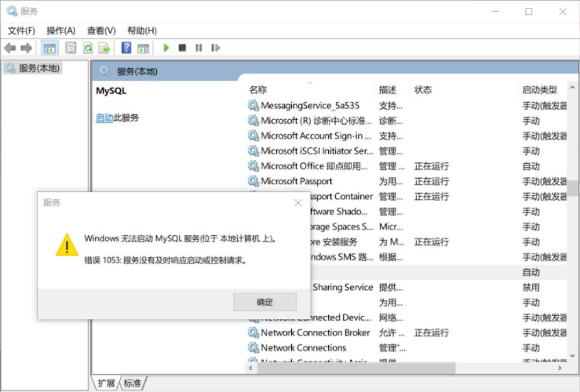
Task: Switch to the 标准 tab
Action: point(133,383)
